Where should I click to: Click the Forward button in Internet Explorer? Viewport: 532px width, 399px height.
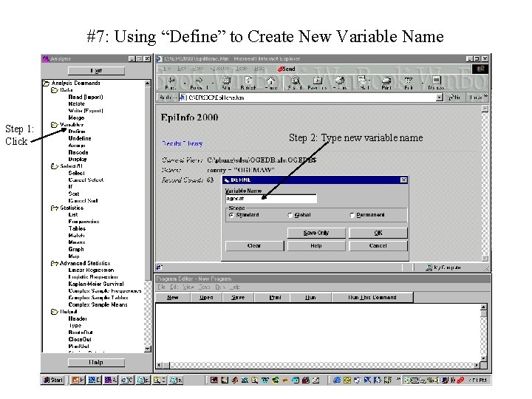click(x=199, y=83)
